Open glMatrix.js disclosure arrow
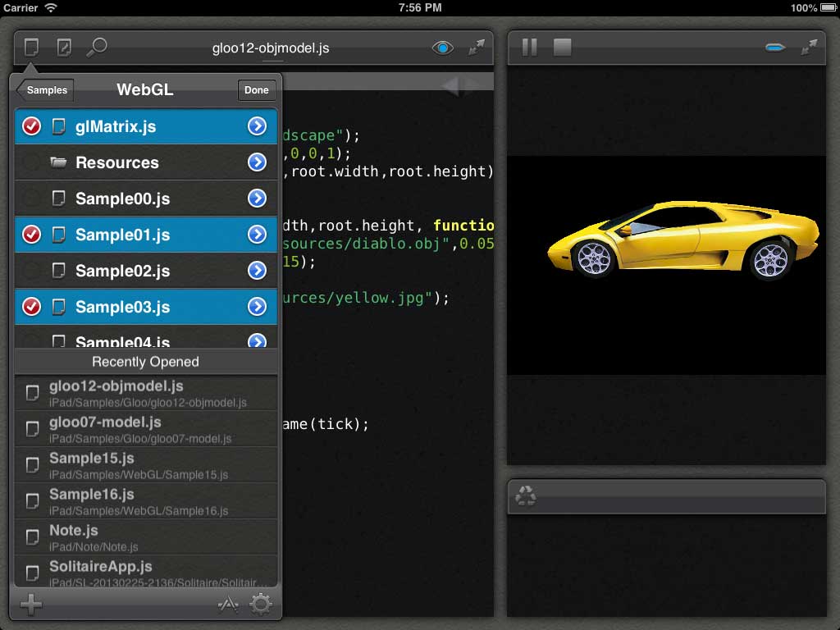 (257, 126)
